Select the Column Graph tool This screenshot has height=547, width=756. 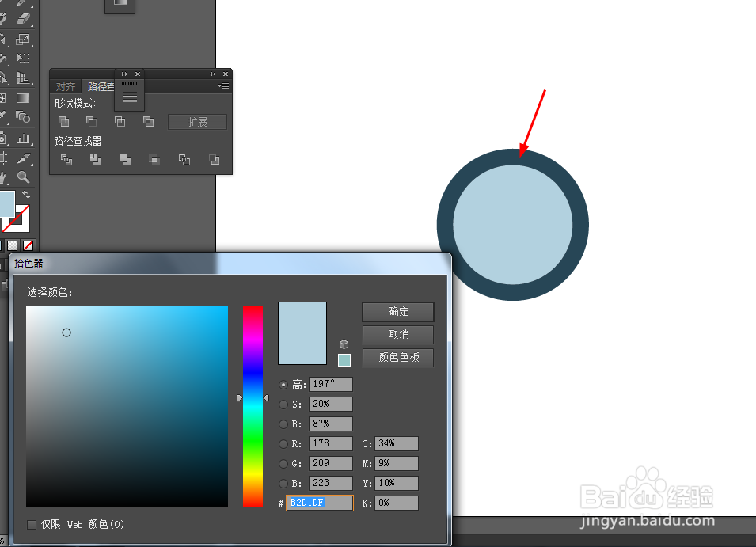pos(23,139)
